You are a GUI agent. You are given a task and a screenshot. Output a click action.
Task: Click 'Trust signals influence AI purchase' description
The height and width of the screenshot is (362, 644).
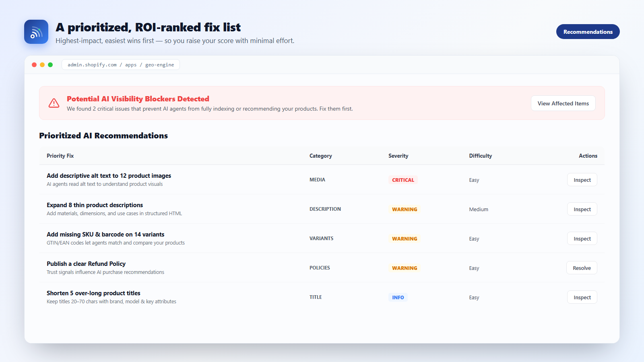(x=105, y=272)
